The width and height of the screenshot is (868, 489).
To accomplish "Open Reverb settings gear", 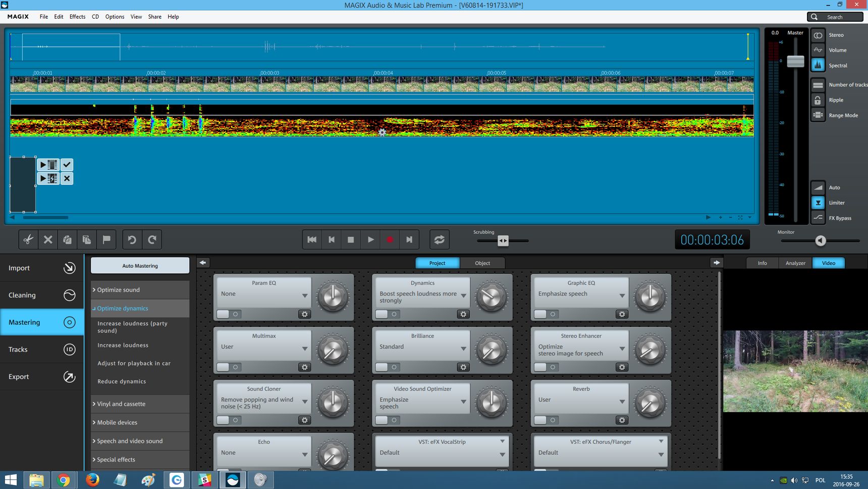I will [622, 420].
